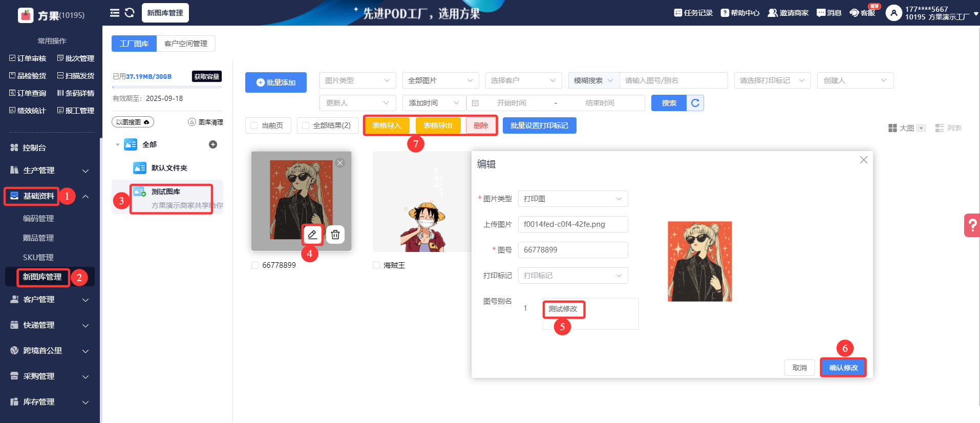
Task: Click the 批量添加 button
Action: click(x=276, y=82)
